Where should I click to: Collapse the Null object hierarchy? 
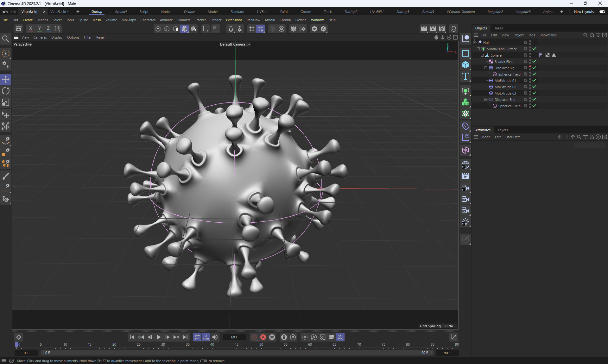(x=474, y=42)
